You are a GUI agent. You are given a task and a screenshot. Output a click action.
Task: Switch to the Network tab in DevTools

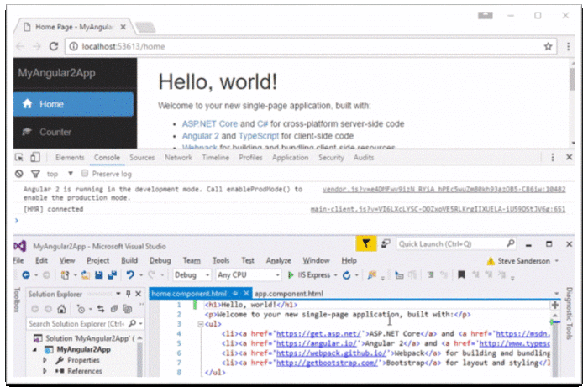point(178,158)
